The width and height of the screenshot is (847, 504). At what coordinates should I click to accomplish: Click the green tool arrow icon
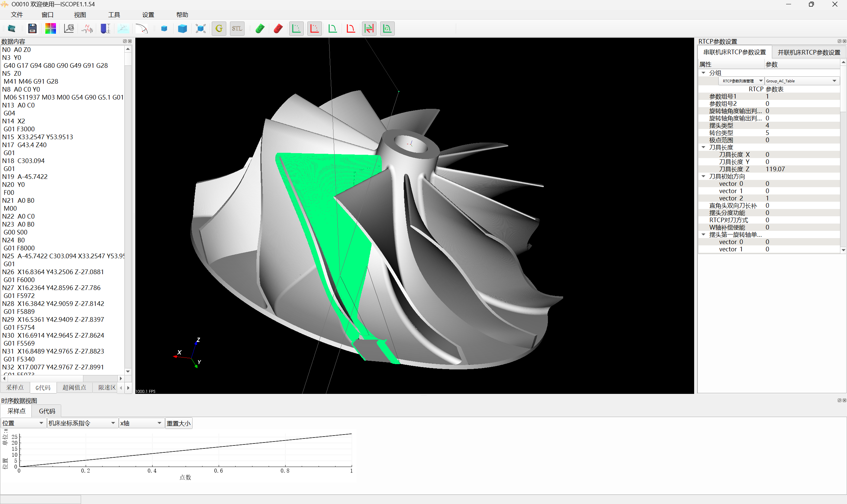pyautogui.click(x=260, y=28)
